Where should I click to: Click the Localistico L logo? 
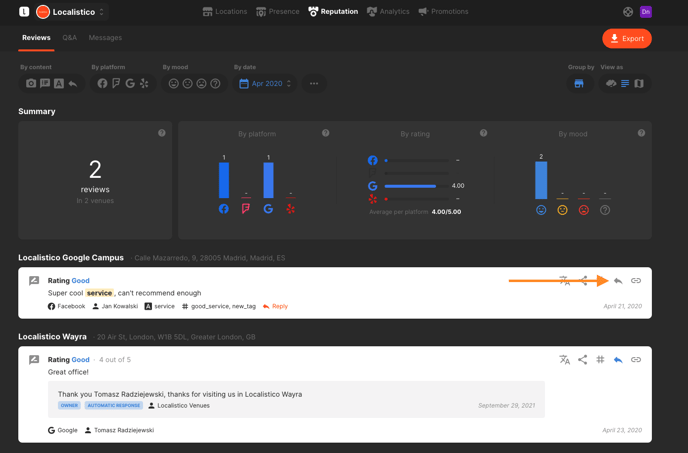(24, 12)
